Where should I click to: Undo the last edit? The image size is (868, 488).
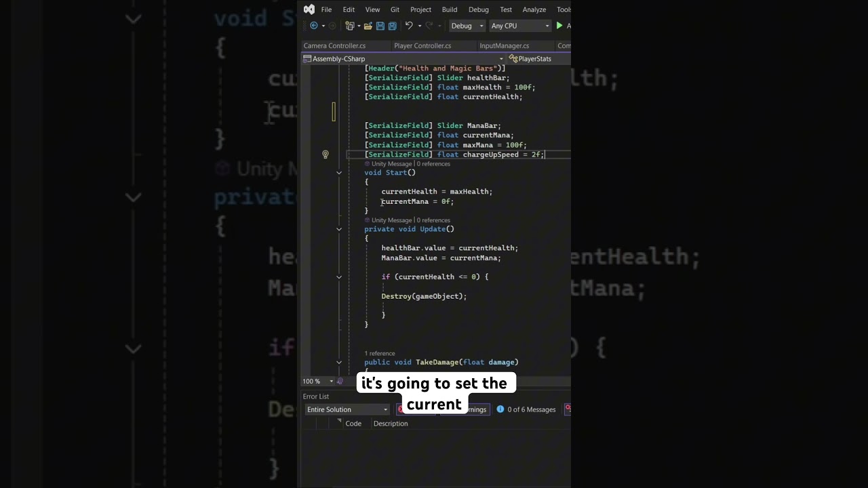coord(409,26)
